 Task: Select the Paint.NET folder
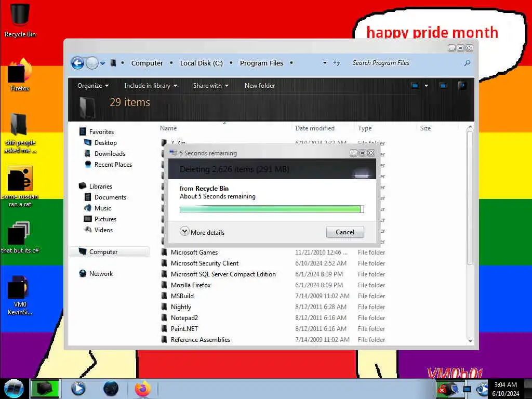pyautogui.click(x=184, y=328)
